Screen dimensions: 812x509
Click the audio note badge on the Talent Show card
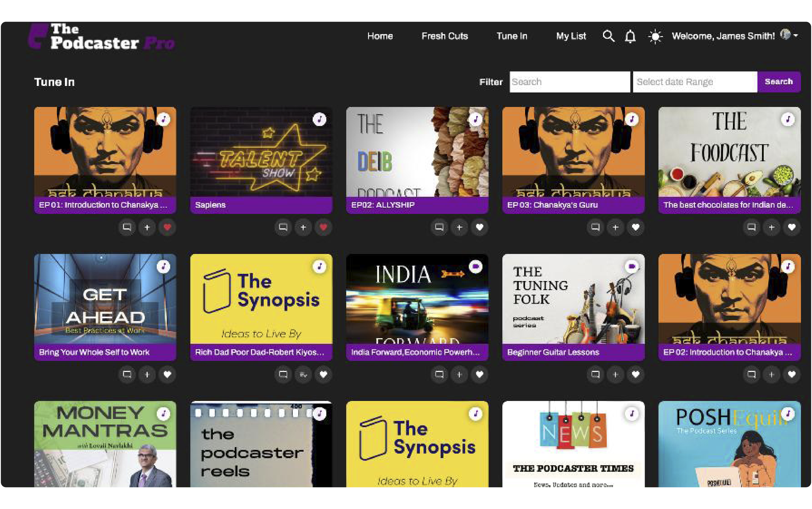click(319, 119)
